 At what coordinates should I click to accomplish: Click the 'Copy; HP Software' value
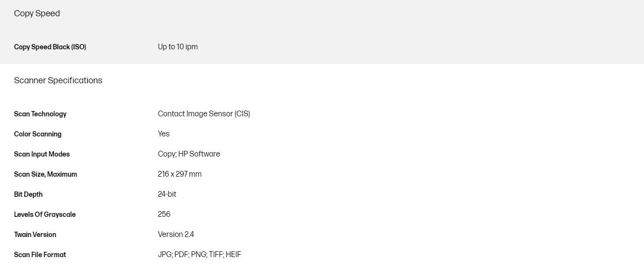[x=189, y=154]
